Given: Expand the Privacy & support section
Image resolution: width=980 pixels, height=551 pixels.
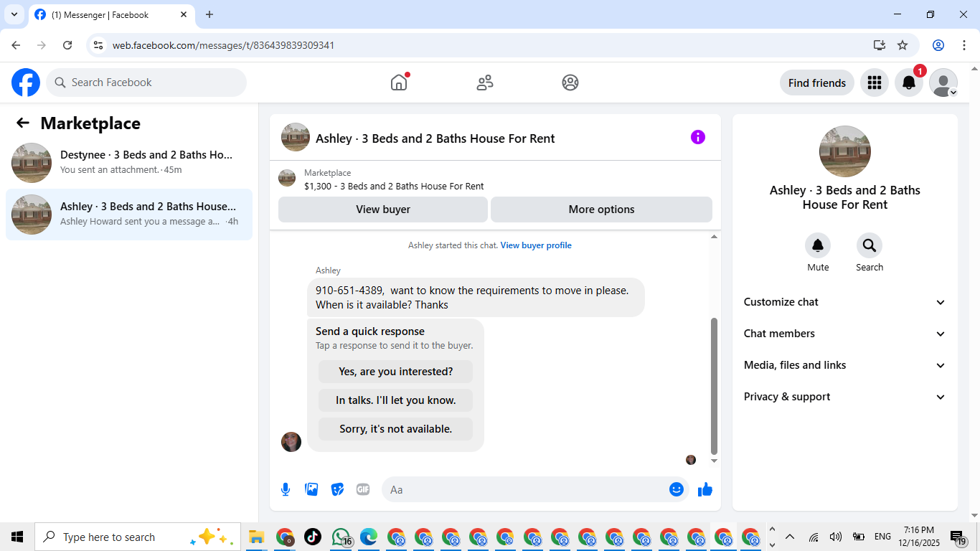Looking at the screenshot, I should click(x=845, y=397).
